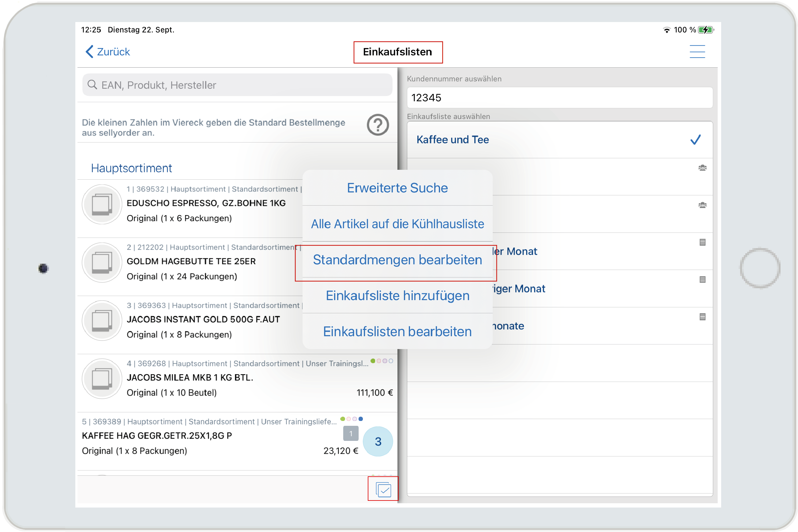This screenshot has width=798, height=532.
Task: Tap product image of EDUSCHO ESPRESSO
Action: [x=102, y=204]
